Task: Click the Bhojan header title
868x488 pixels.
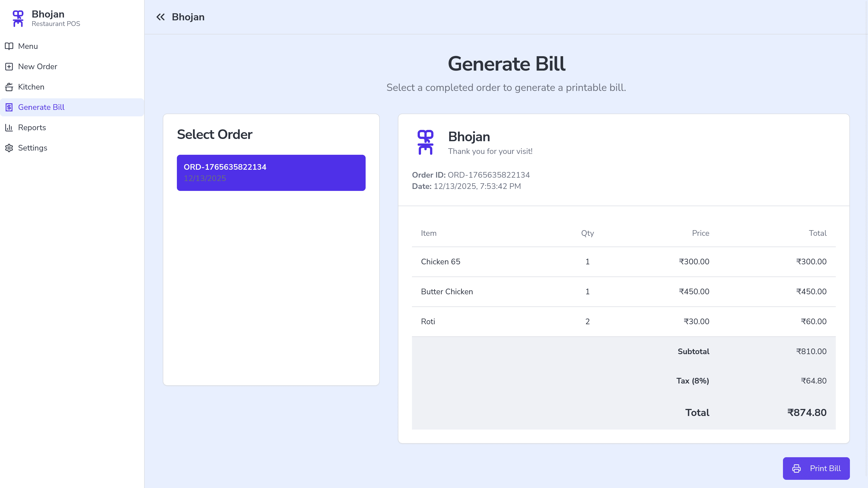Action: click(188, 17)
